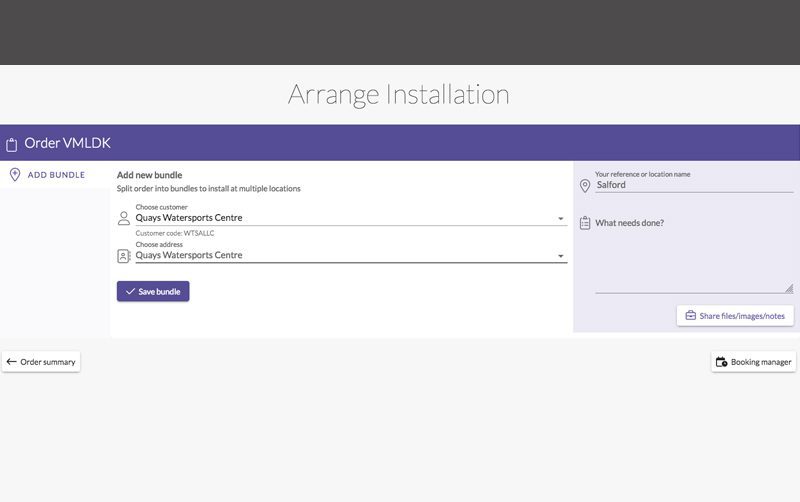Viewport: 800px width, 502px height.
Task: Click the briefcase icon in Share files button
Action: coord(690,315)
